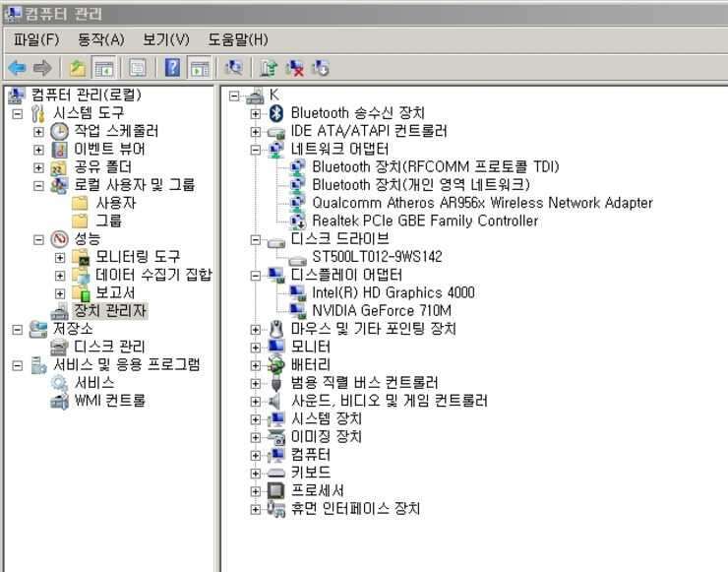Select 데이터 수집기 집합 item
The height and width of the screenshot is (572, 728).
153,275
